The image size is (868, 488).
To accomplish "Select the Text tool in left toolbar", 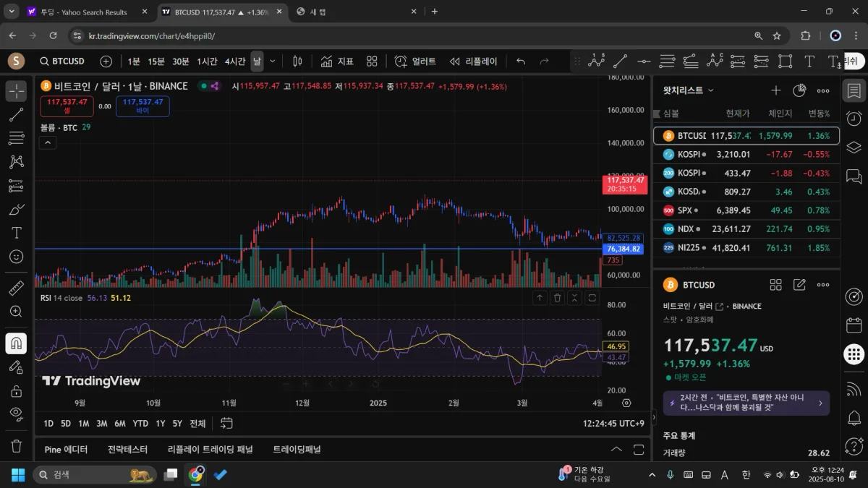I will pos(16,233).
